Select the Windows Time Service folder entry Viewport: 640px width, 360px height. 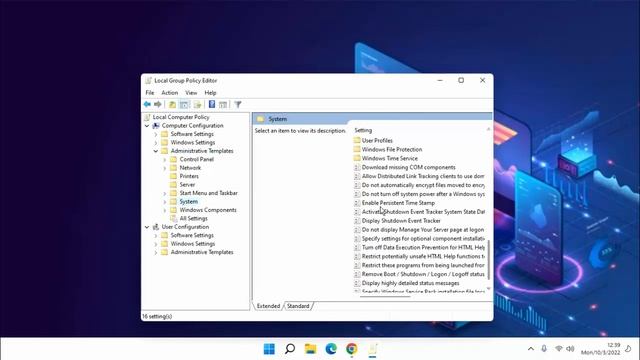[x=390, y=158]
